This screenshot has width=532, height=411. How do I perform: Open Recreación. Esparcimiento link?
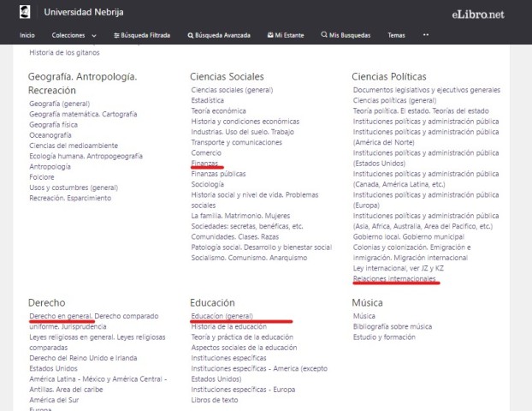(x=70, y=198)
